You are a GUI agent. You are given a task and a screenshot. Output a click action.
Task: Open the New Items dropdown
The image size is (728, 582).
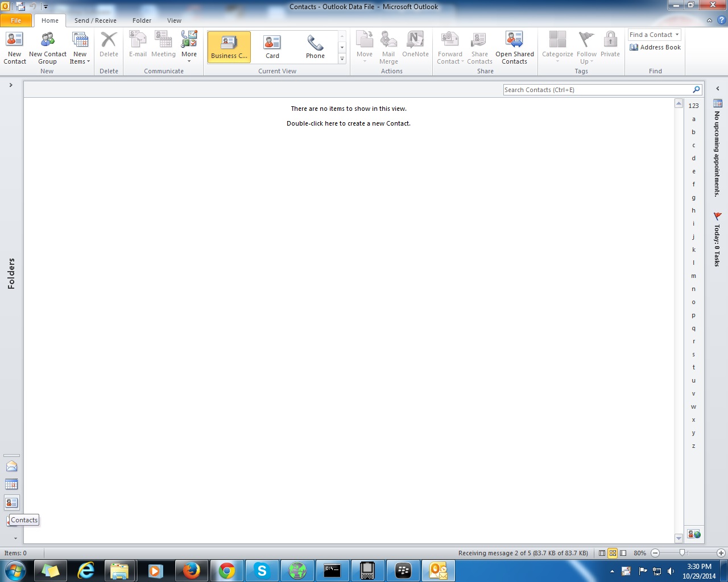[80, 48]
